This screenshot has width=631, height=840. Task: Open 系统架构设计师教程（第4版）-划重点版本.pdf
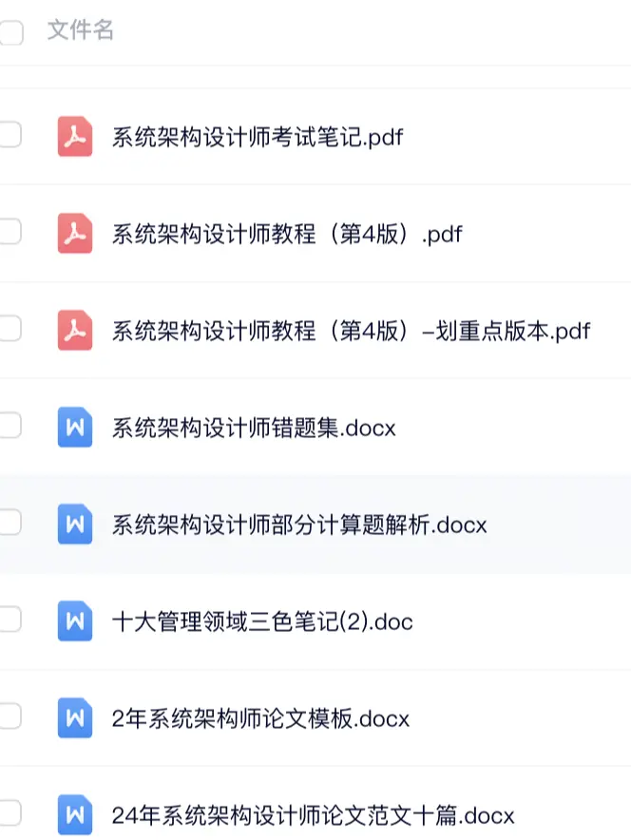coord(351,331)
